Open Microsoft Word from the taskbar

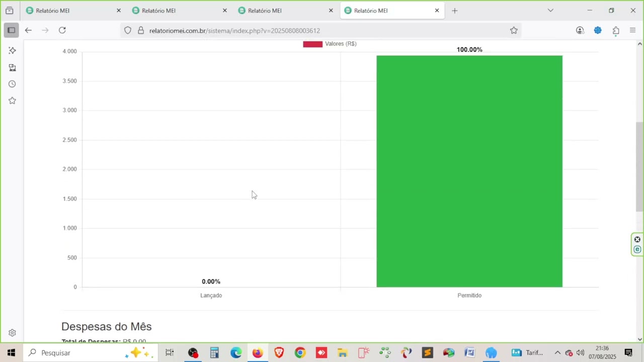coord(469,353)
